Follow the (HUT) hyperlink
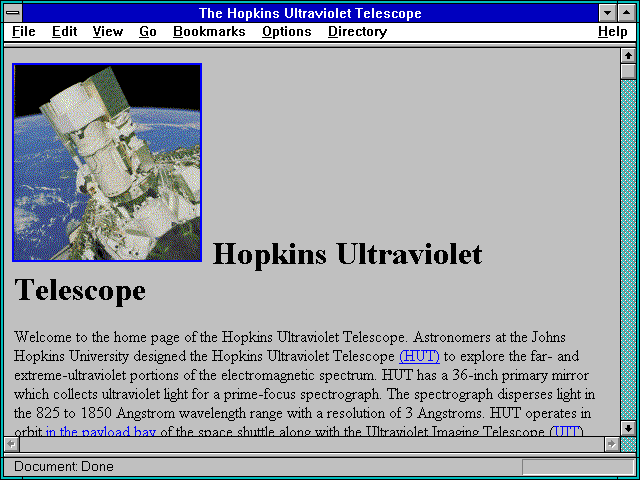The height and width of the screenshot is (480, 640). pyautogui.click(x=419, y=356)
